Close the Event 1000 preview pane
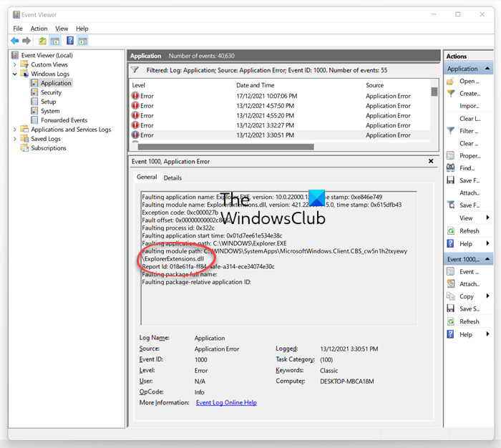The image size is (501, 448). (x=431, y=161)
